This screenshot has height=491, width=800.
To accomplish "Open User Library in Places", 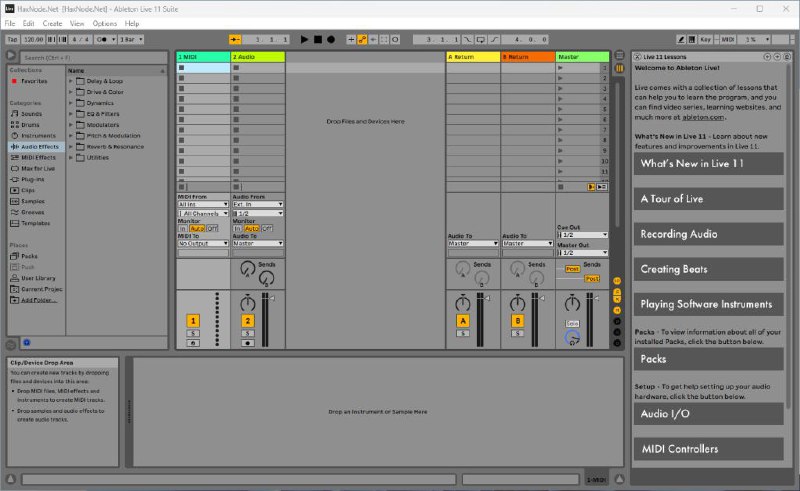I will tap(38, 278).
